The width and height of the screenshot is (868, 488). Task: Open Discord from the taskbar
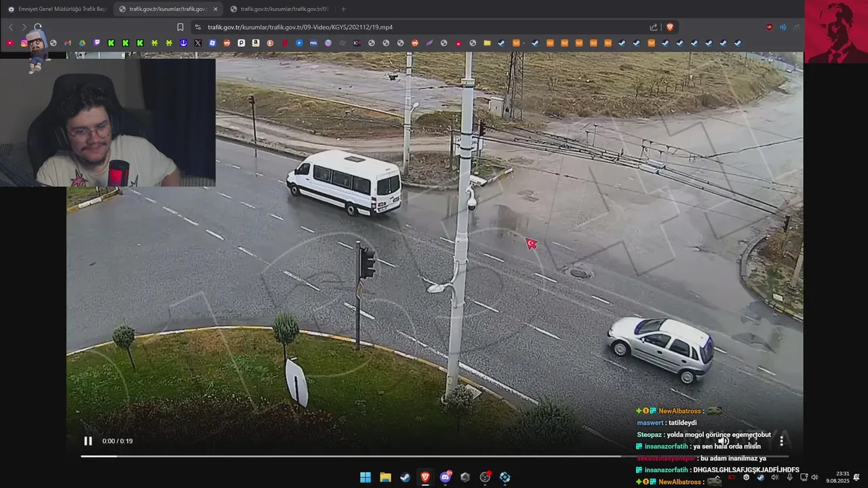[446, 477]
